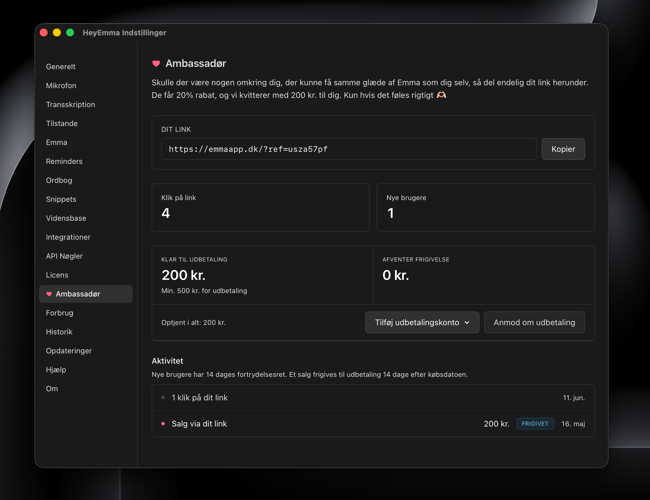This screenshot has width=650, height=500.
Task: Click the 200 kr. Klar til udbetaling amount
Action: [x=184, y=275]
